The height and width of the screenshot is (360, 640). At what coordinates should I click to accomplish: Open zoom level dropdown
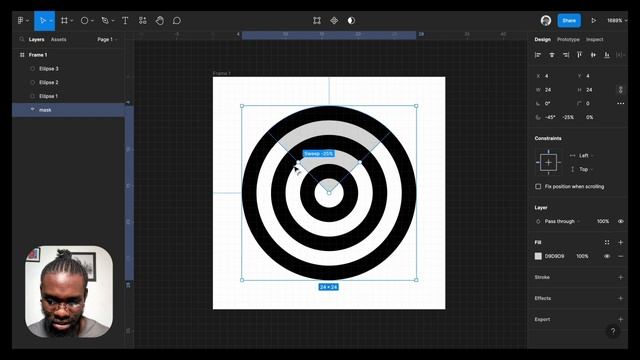(x=617, y=20)
